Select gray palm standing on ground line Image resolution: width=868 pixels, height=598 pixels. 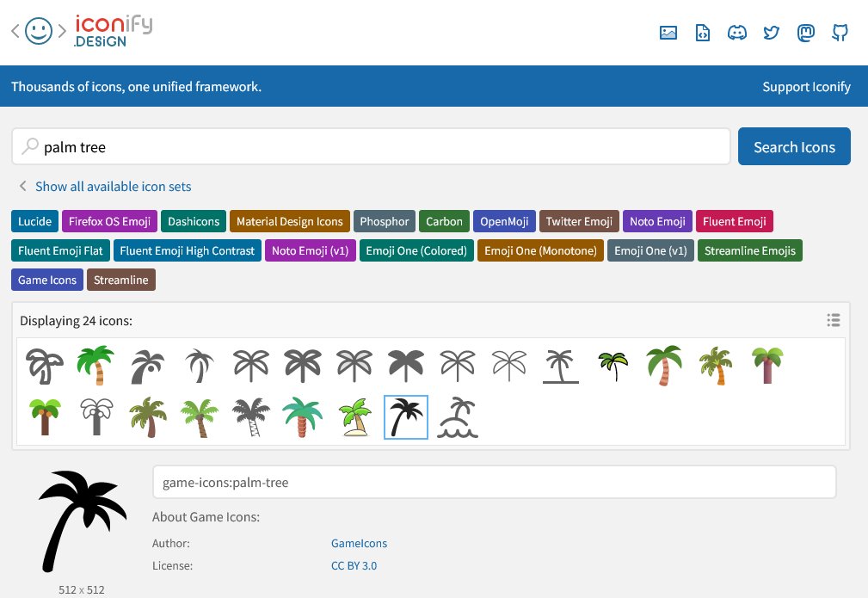point(561,367)
